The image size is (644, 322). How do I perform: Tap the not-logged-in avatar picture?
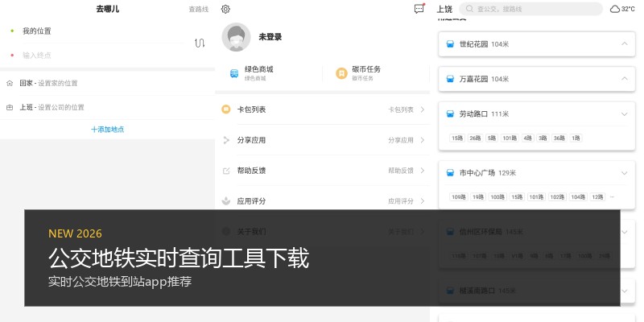(236, 37)
